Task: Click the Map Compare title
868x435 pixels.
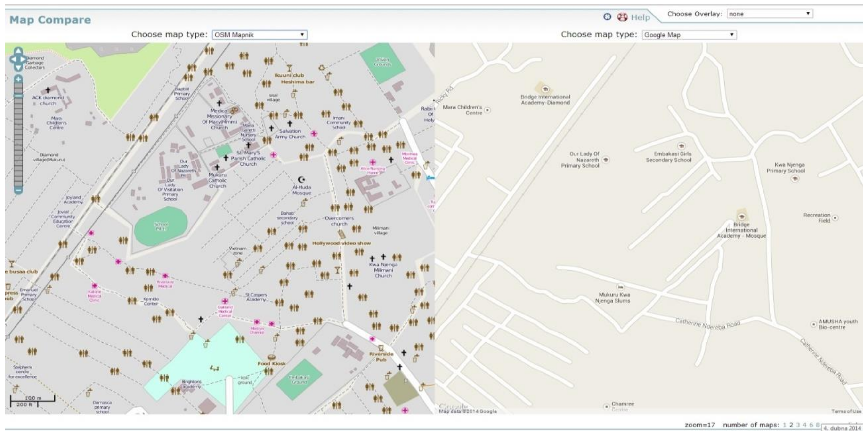Action: click(x=50, y=20)
